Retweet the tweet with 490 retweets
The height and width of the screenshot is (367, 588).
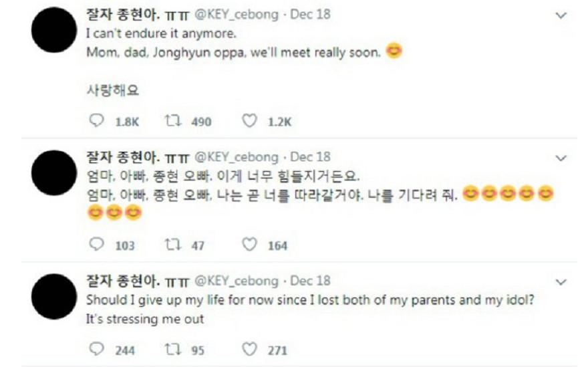coord(172,121)
